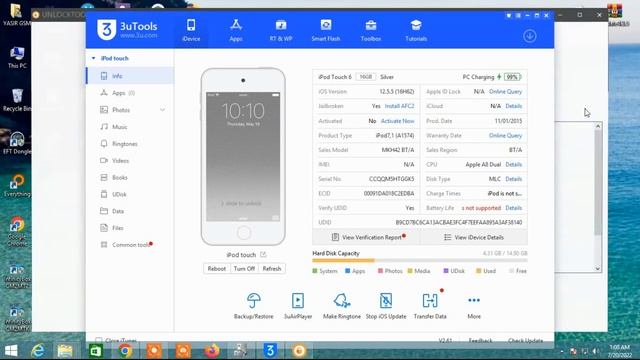This screenshot has height=360, width=640.
Task: Open Recycle Bin on desktop
Action: [17, 100]
